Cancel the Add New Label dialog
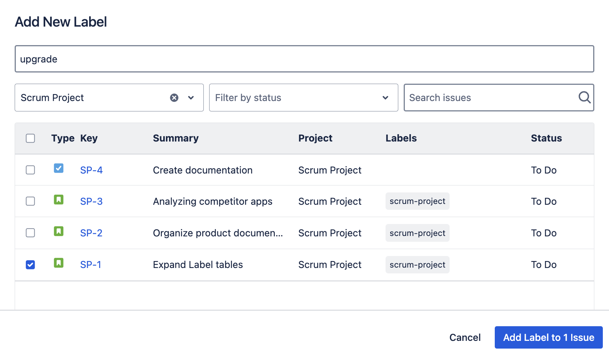 click(x=465, y=337)
